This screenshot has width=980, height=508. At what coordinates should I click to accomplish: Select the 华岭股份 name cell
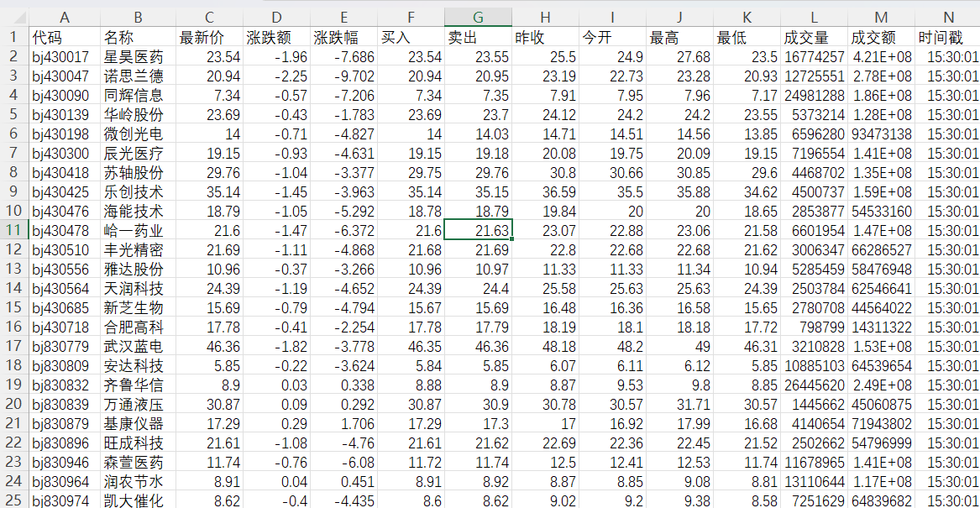pos(138,115)
